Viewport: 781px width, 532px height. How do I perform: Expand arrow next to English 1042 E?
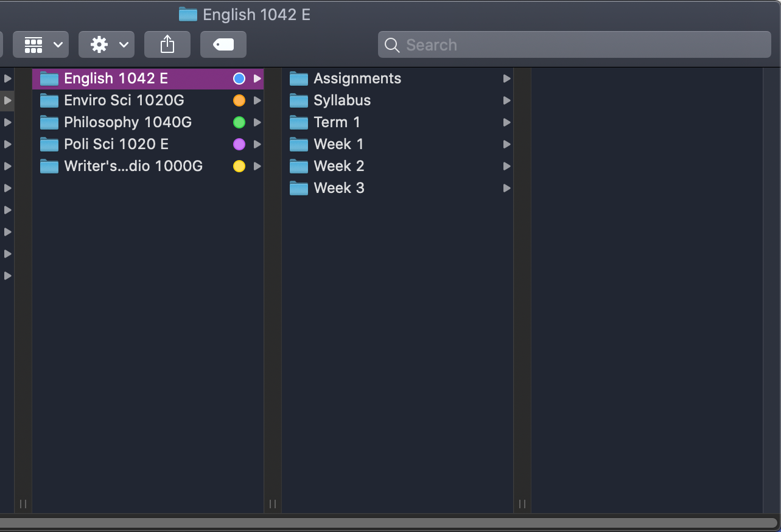(x=257, y=79)
